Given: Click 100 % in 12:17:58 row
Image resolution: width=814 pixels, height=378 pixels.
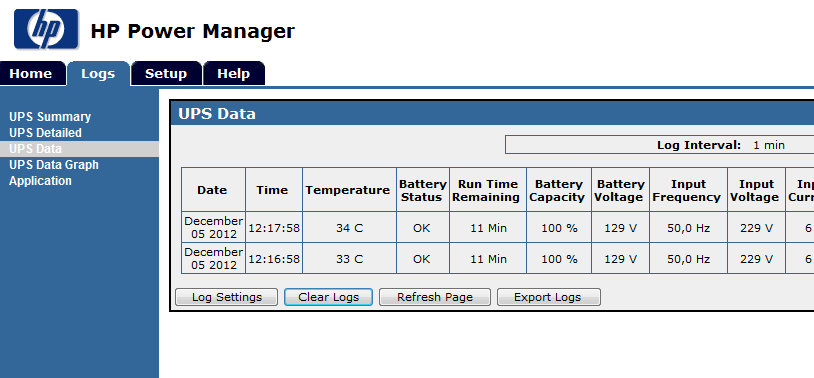Looking at the screenshot, I should coord(559,227).
